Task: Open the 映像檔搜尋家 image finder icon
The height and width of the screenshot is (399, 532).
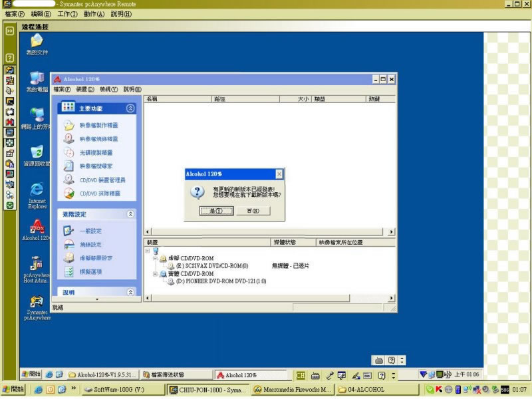Action: pos(69,166)
